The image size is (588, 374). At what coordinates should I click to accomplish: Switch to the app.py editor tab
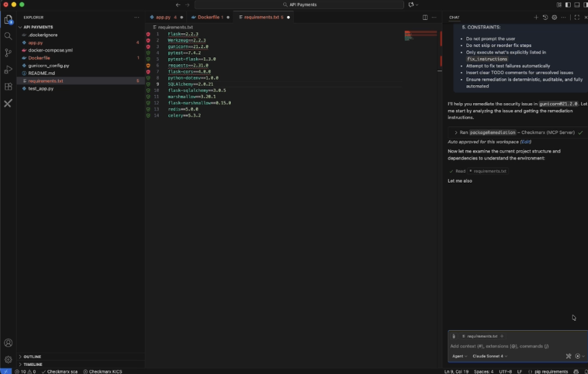click(163, 17)
